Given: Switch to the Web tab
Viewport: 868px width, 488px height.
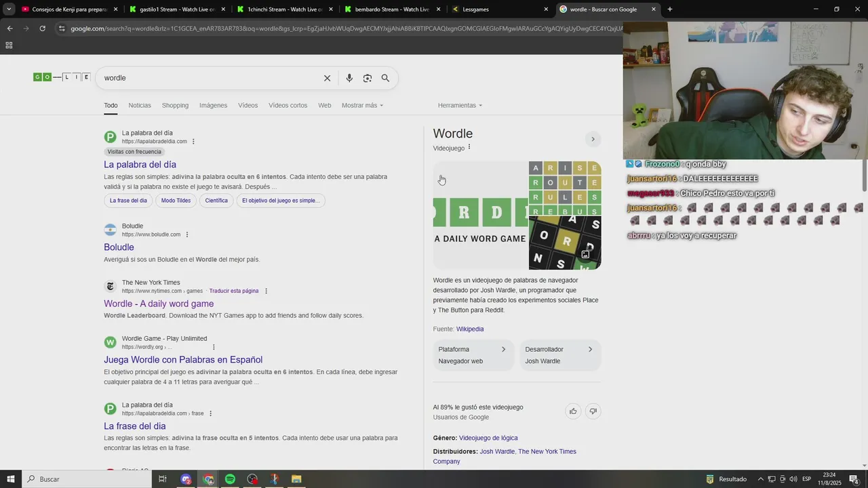Looking at the screenshot, I should [x=325, y=105].
